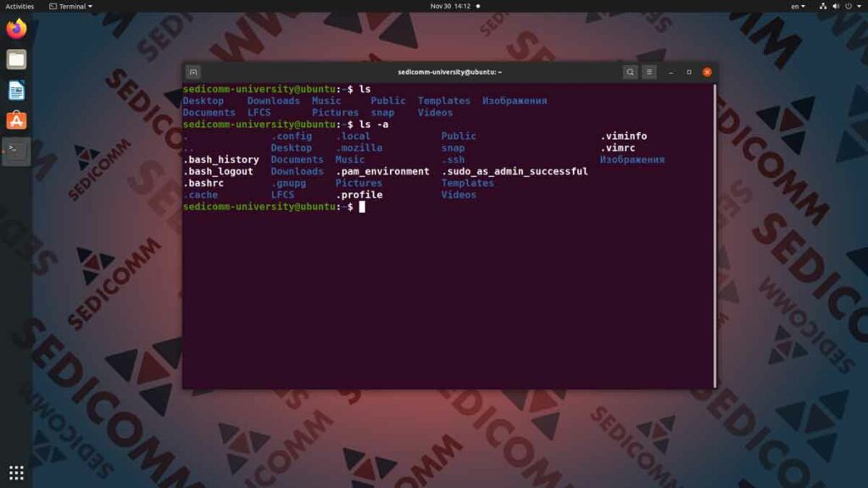
Task: Minimize the terminal window
Action: tap(671, 72)
